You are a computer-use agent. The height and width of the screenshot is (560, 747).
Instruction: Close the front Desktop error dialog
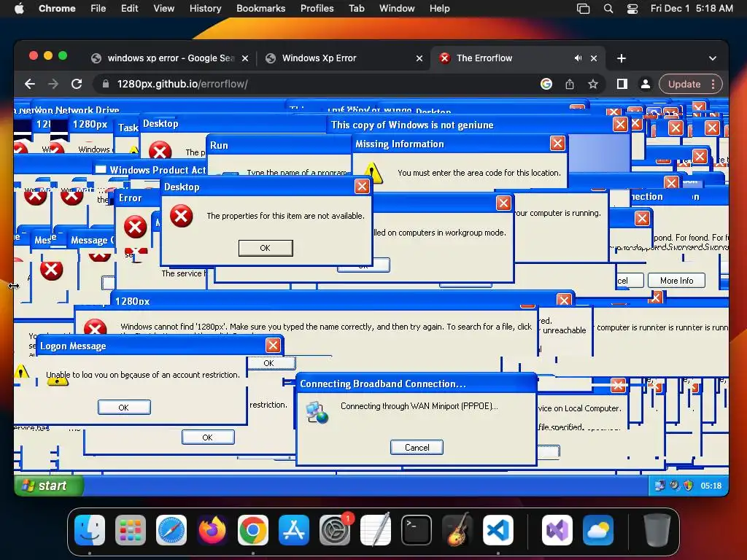362,186
